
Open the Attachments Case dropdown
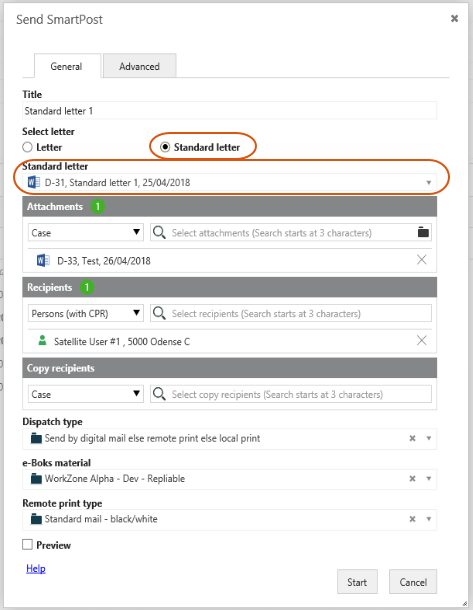86,233
